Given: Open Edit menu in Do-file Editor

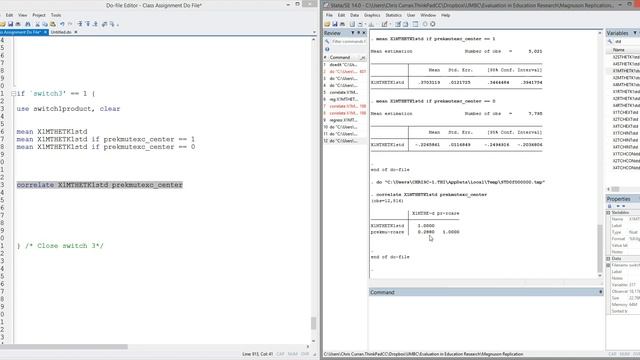Looking at the screenshot, I should 9,15.
